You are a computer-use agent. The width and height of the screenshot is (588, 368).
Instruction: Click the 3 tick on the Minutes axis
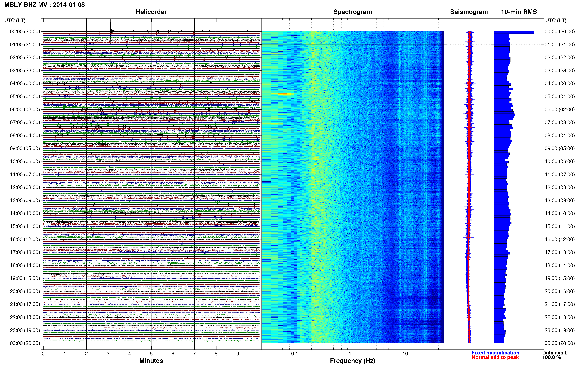(108, 354)
